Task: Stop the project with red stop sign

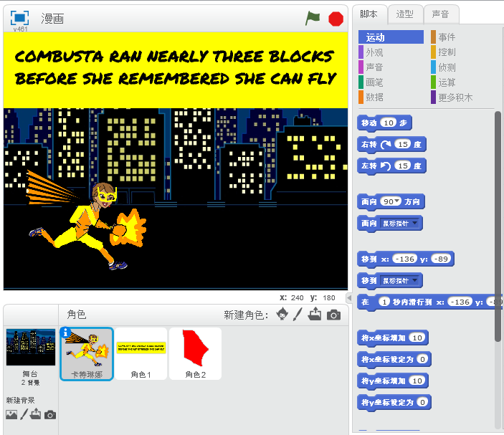Action: tap(336, 19)
